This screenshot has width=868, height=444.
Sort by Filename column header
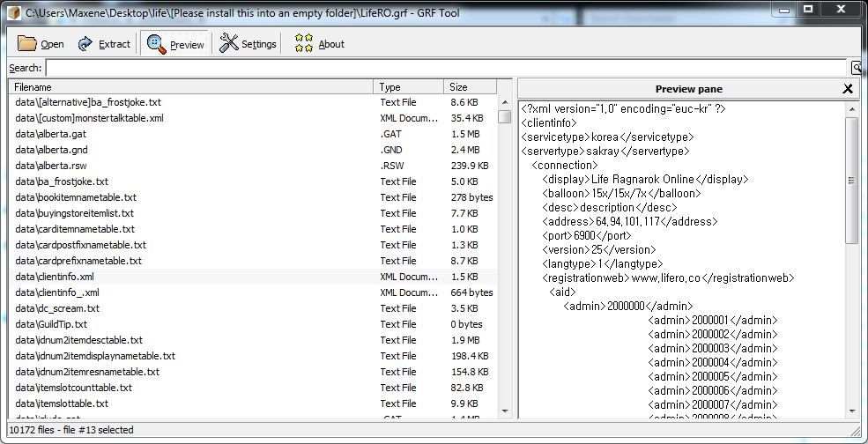click(x=191, y=87)
